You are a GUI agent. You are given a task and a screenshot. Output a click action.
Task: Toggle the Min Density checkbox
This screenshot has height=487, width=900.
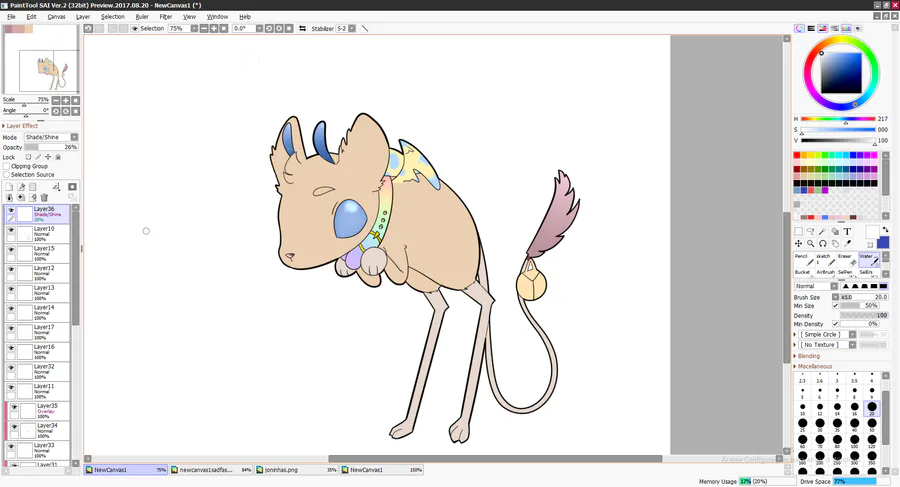point(836,324)
